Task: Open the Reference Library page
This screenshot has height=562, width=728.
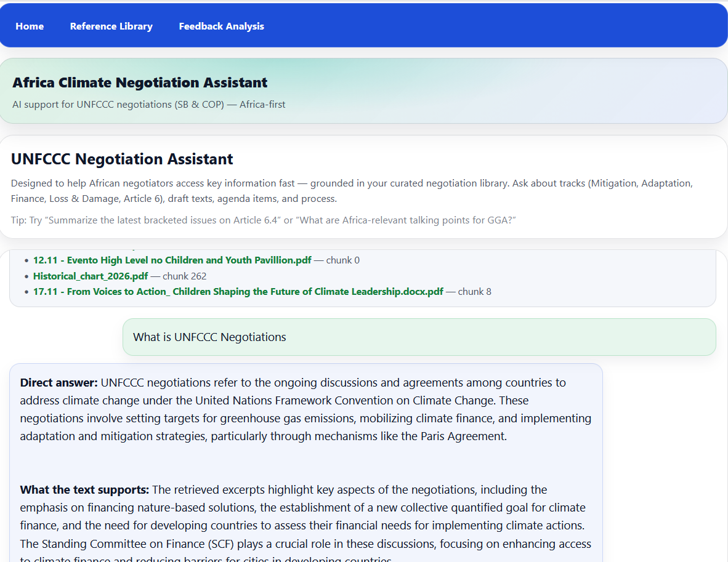Action: (111, 26)
